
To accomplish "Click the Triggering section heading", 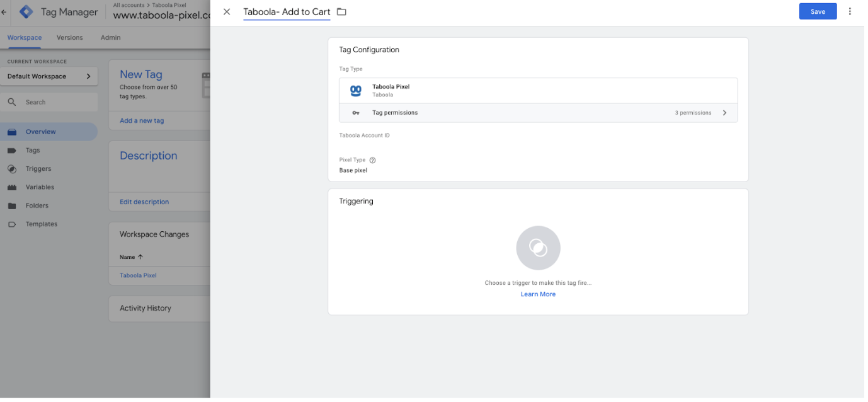I will [x=356, y=201].
